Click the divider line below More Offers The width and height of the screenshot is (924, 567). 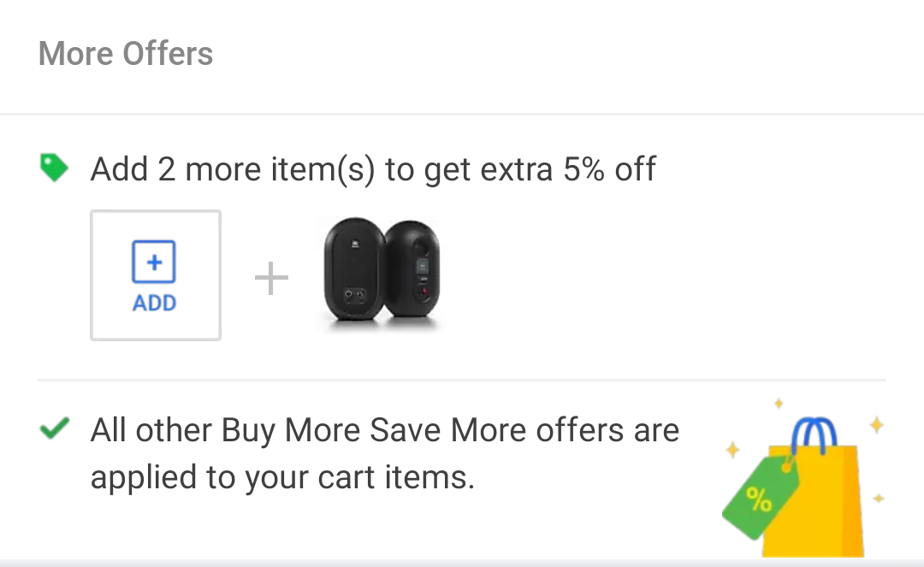[462, 114]
